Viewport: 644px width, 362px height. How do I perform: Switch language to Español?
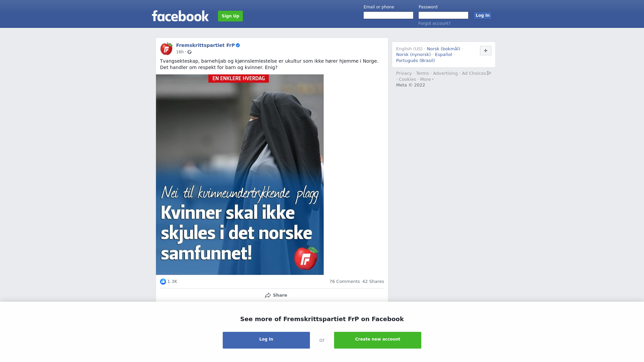pyautogui.click(x=443, y=55)
